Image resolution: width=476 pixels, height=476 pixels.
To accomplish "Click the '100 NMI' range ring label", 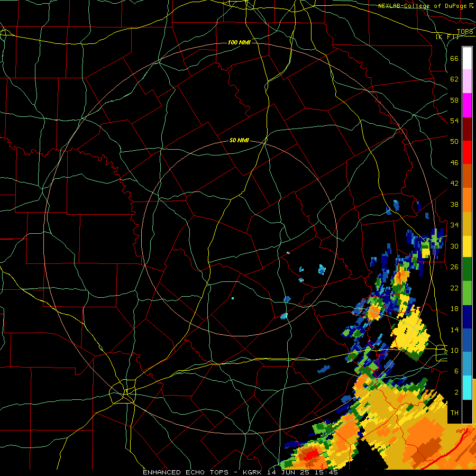I will click(x=239, y=42).
